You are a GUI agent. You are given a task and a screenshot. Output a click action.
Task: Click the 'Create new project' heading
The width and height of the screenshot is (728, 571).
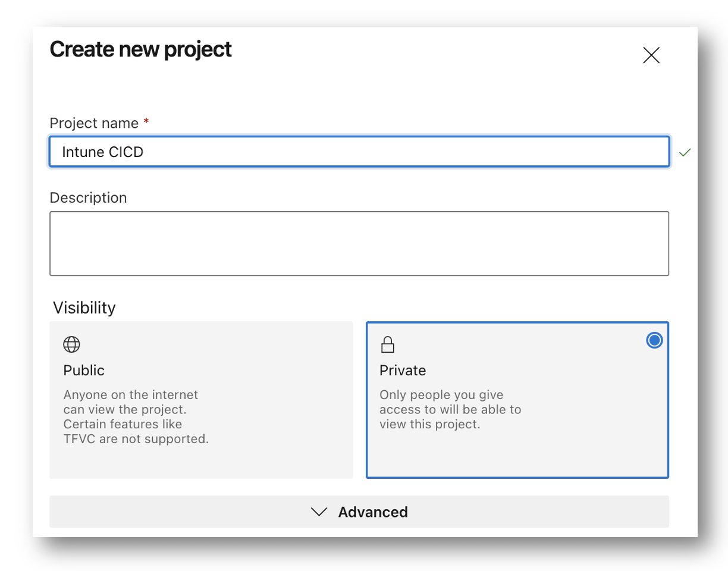(x=141, y=49)
